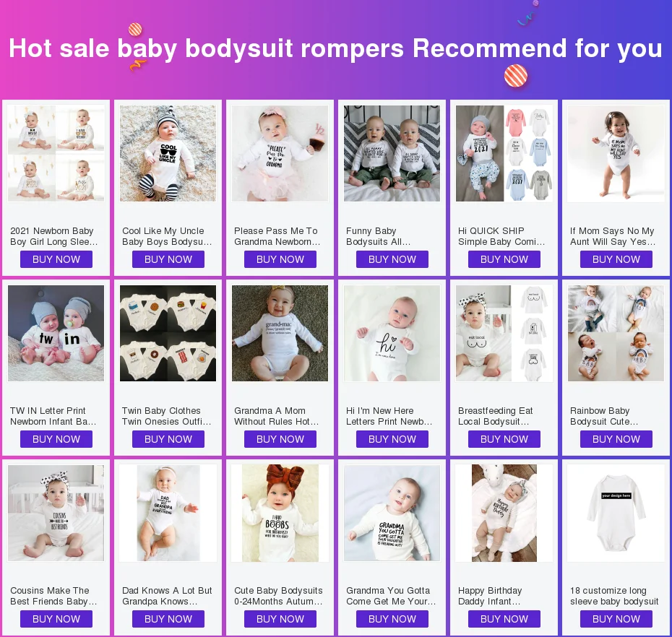Screen dimensions: 672x637
Task: Buy the Please Pass Me To Grandma bodysuit
Action: coord(280,259)
